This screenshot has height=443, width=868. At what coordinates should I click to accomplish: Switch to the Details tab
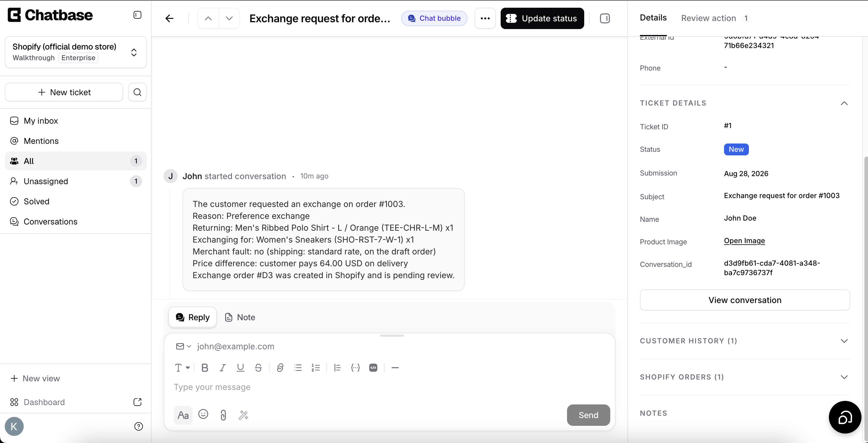pos(653,18)
